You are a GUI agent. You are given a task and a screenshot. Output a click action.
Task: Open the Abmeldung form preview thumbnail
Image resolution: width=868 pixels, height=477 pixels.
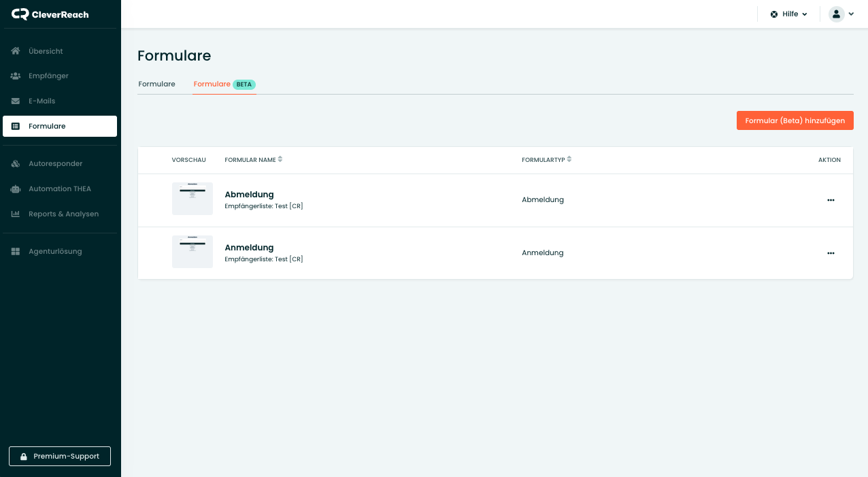192,199
